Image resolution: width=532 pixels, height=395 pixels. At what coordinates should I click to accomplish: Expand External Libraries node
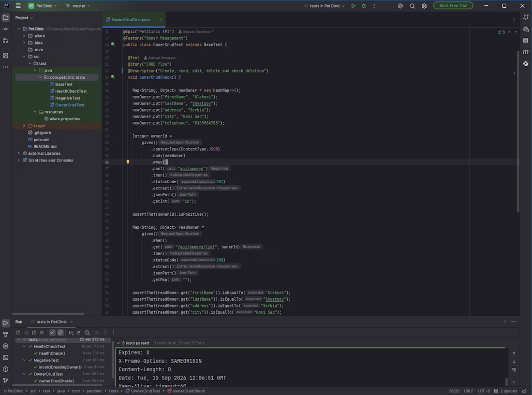coord(19,153)
